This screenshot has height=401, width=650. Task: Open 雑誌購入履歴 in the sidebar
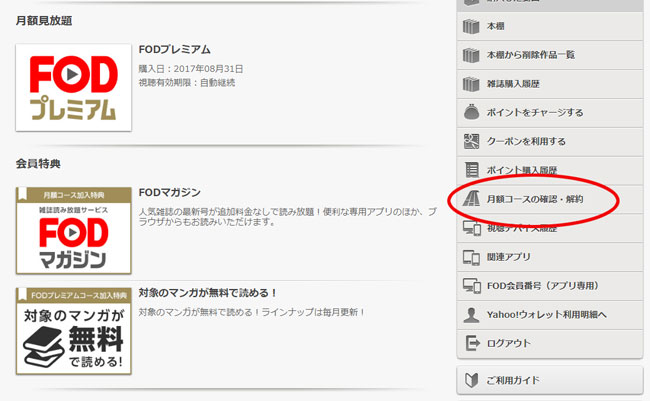[x=550, y=84]
